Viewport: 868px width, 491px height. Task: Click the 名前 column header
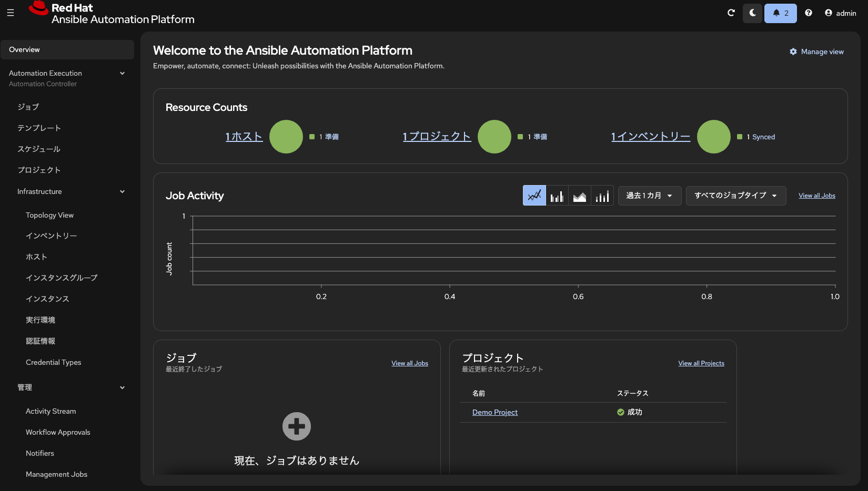pyautogui.click(x=479, y=393)
